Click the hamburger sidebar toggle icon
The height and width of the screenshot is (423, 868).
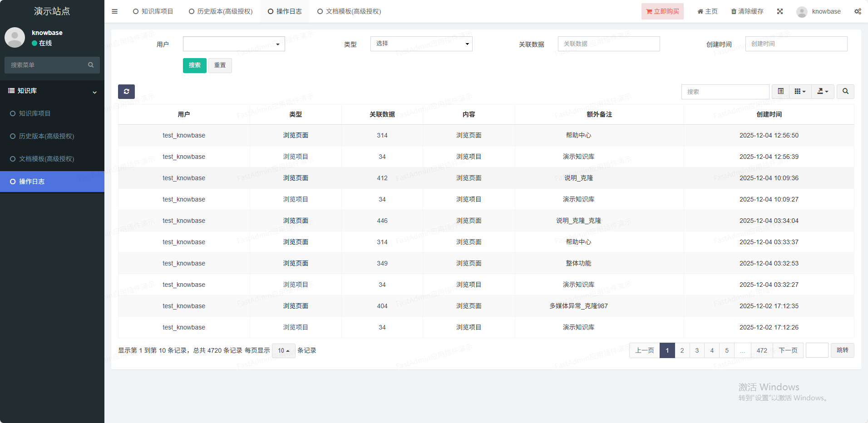click(x=114, y=11)
